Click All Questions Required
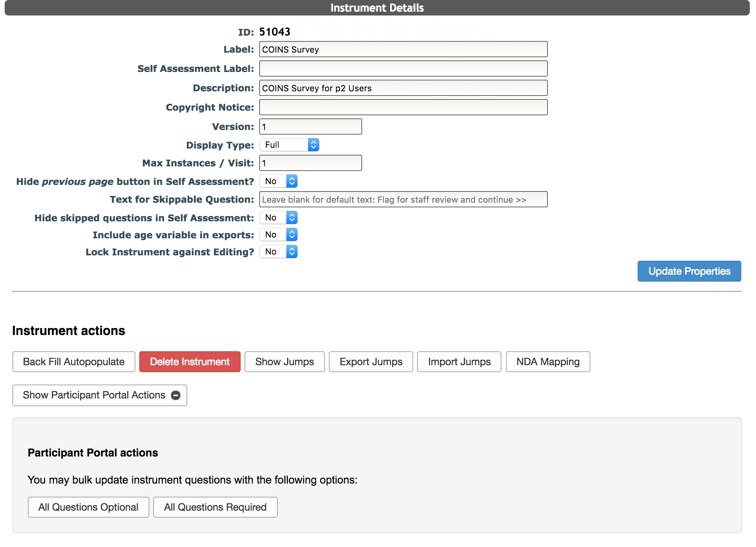 click(x=215, y=507)
